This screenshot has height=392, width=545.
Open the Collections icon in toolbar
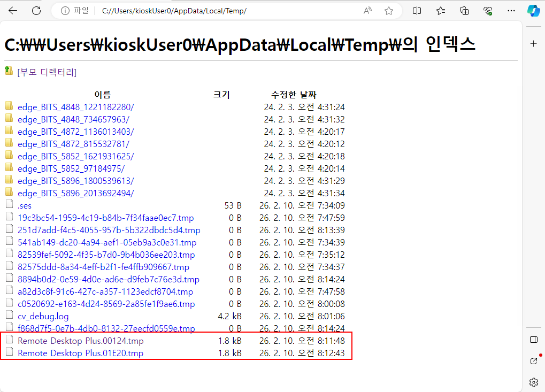464,11
